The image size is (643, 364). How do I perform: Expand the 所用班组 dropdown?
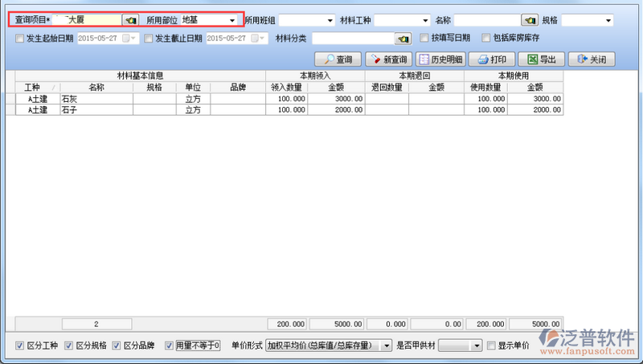[330, 20]
